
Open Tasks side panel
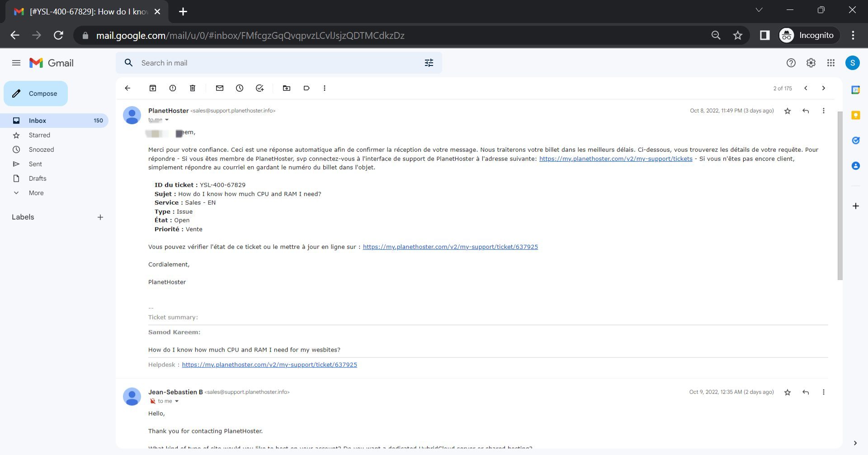(856, 141)
